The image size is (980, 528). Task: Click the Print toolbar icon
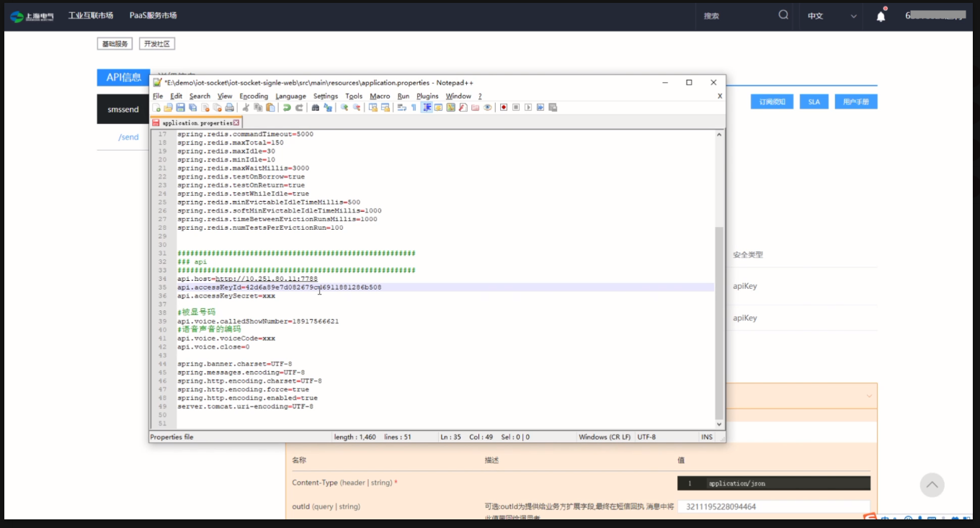click(x=230, y=107)
